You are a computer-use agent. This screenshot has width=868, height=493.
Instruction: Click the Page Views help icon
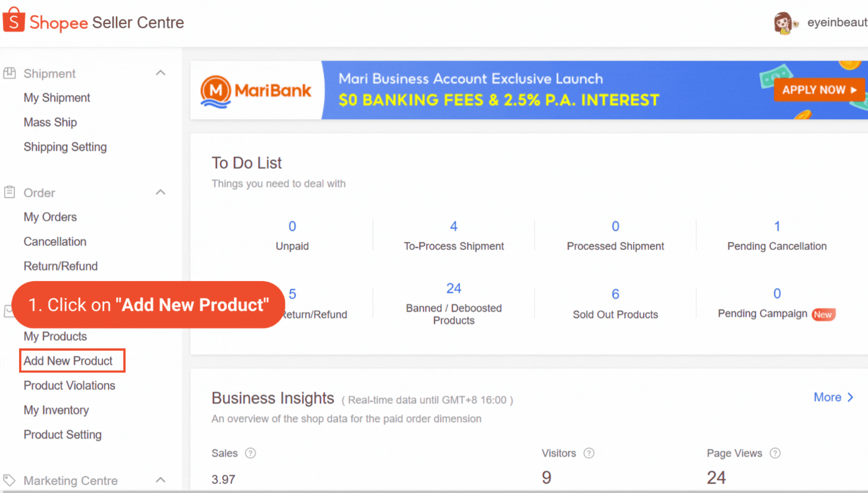[775, 453]
